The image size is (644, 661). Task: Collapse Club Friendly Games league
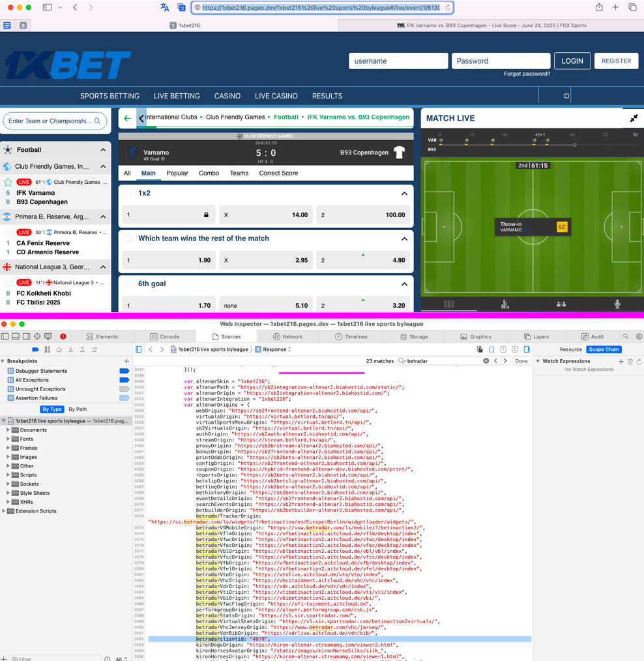tap(103, 166)
